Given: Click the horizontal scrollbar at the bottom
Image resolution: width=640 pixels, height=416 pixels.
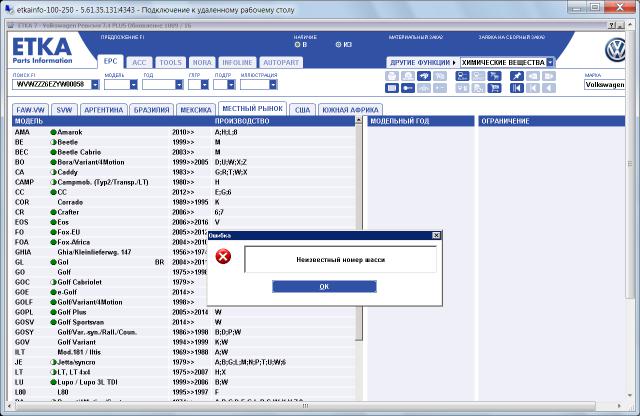Looking at the screenshot, I should coord(305,405).
